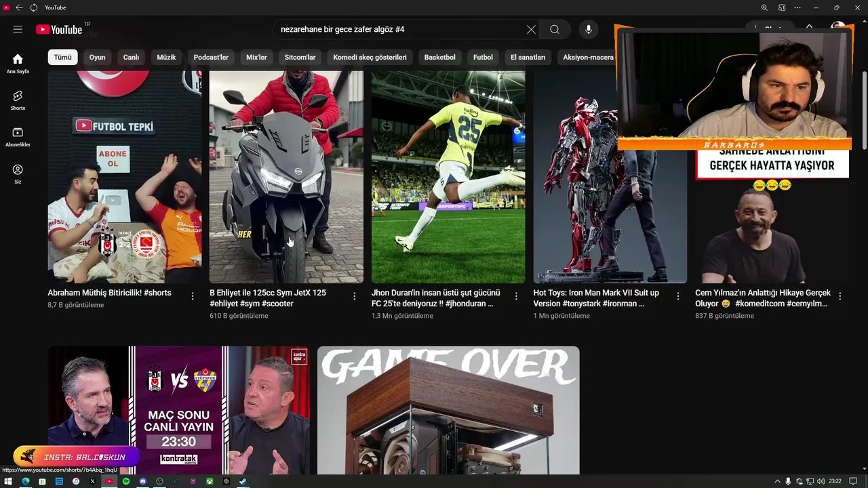This screenshot has height=488, width=868.
Task: Open the Windows Start menu
Action: 8,481
